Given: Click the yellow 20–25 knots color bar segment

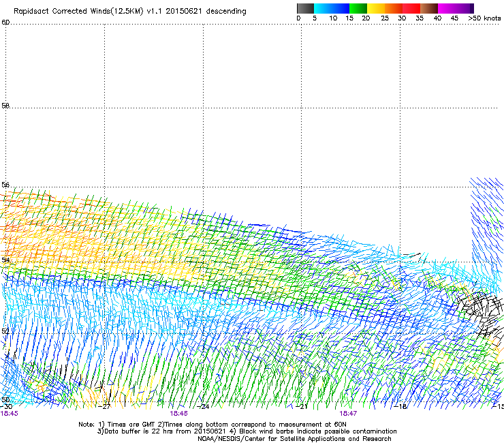Looking at the screenshot, I should (x=376, y=8).
